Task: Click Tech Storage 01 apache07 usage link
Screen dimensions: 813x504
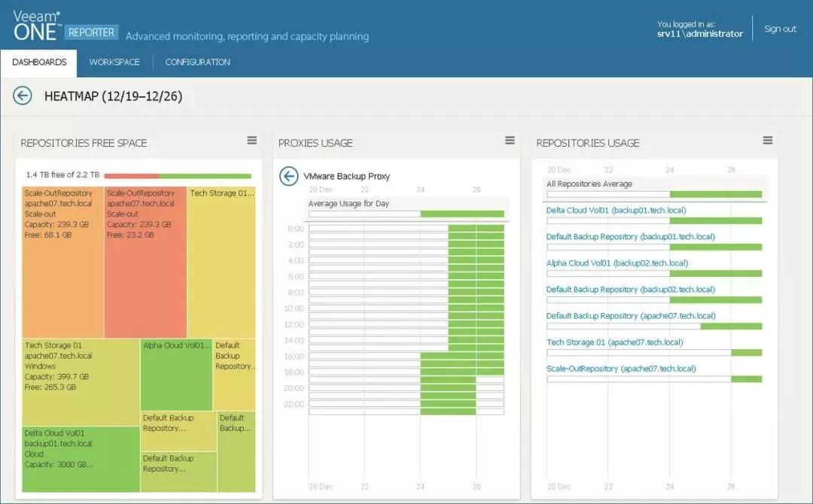Action: pyautogui.click(x=614, y=342)
